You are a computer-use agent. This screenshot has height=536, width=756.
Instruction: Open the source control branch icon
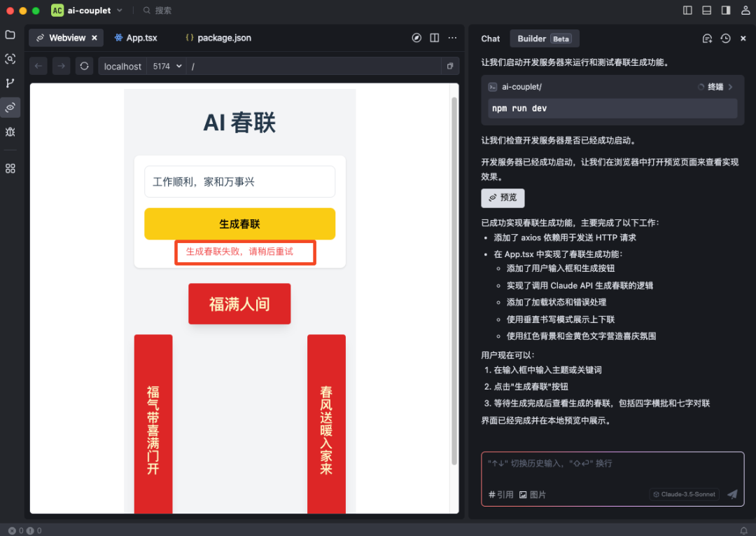click(x=10, y=83)
